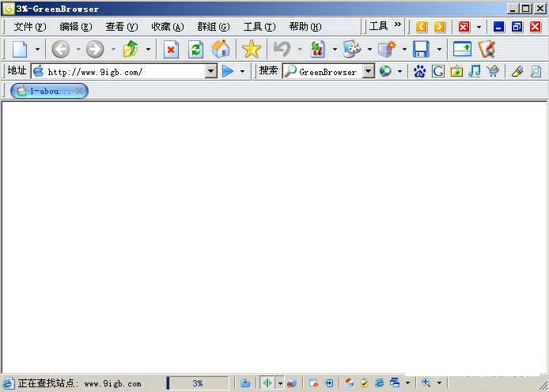The image size is (549, 392).
Task: Click the highlighter pen icon
Action: (x=517, y=71)
